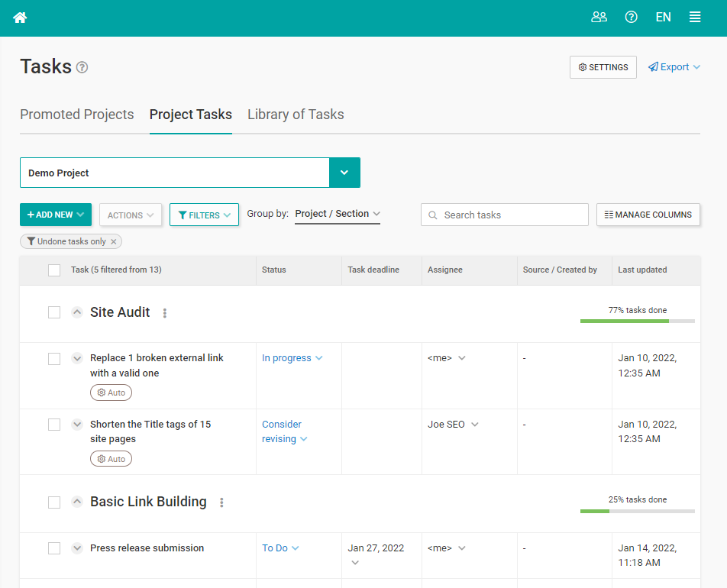Check the Site Audit section checkbox
Image resolution: width=727 pixels, height=588 pixels.
[x=54, y=312]
